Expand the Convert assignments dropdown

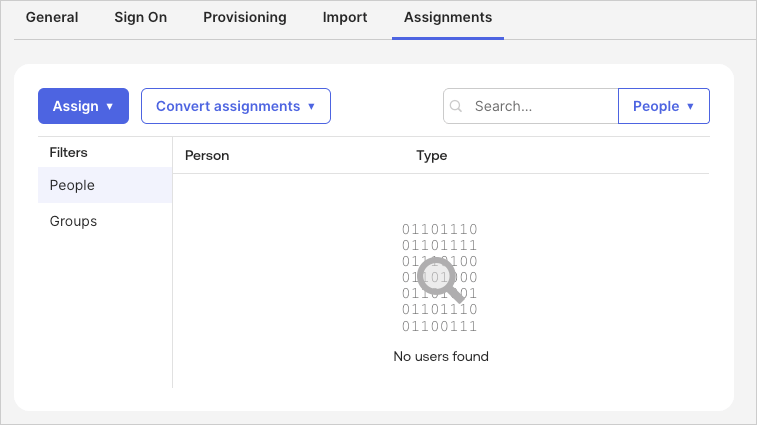pyautogui.click(x=235, y=106)
